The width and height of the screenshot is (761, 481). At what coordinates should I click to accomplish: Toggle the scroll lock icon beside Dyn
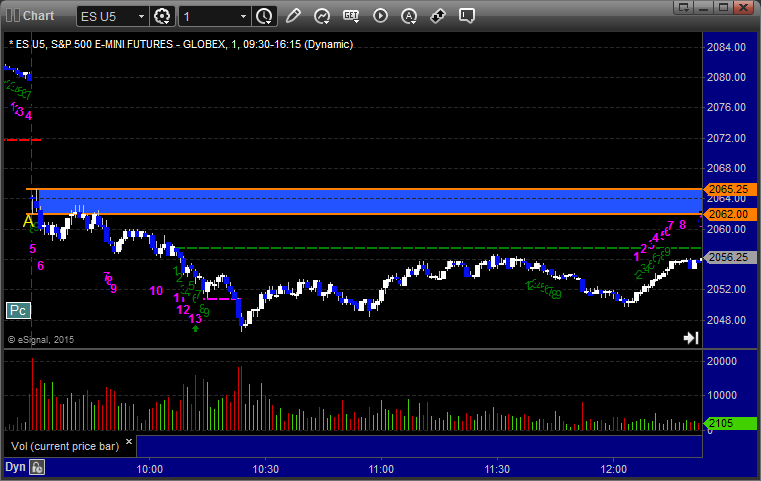point(38,466)
